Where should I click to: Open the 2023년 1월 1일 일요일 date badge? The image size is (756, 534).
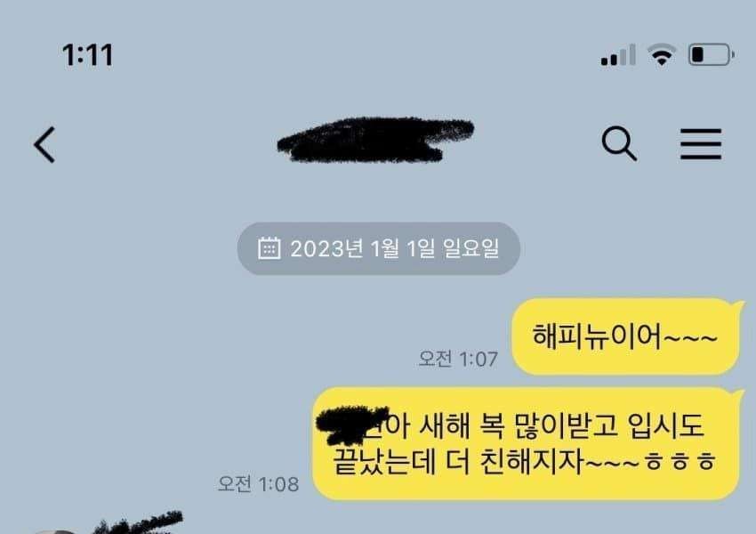tap(379, 248)
